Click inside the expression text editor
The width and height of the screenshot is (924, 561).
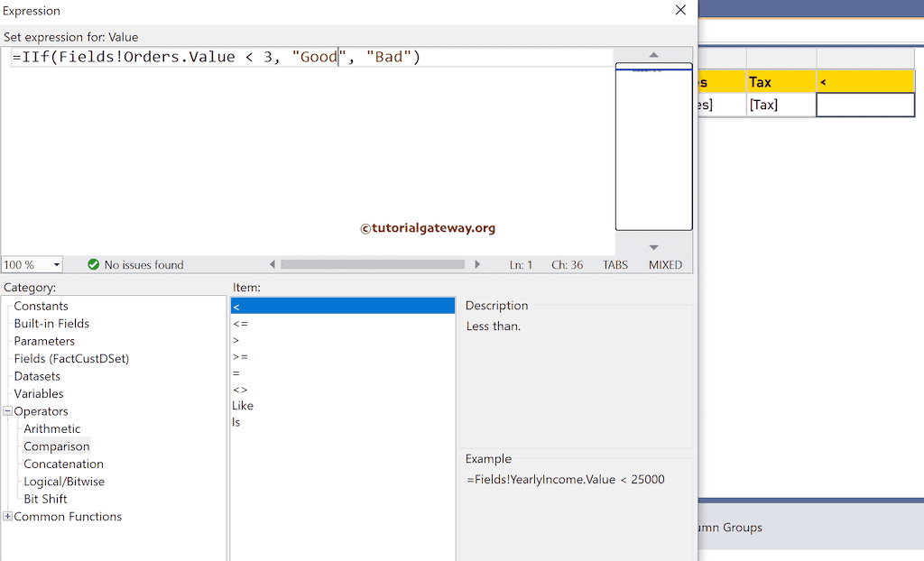click(x=308, y=151)
